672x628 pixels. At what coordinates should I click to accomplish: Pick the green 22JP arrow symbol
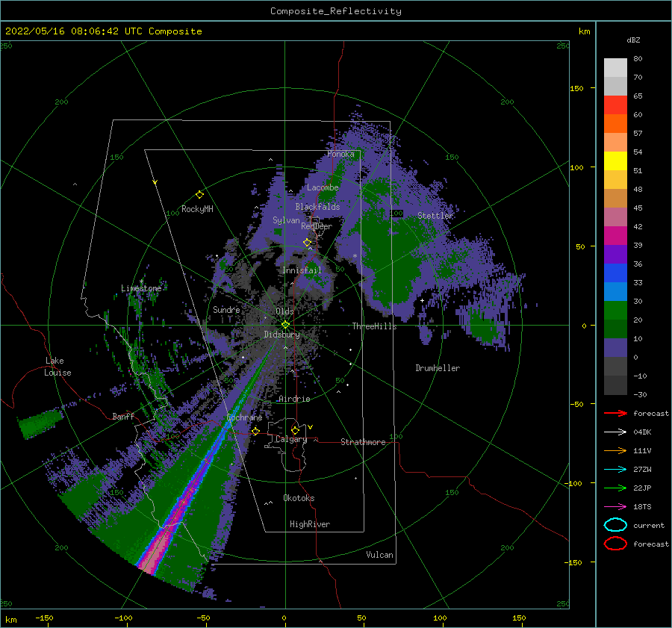pyautogui.click(x=615, y=488)
